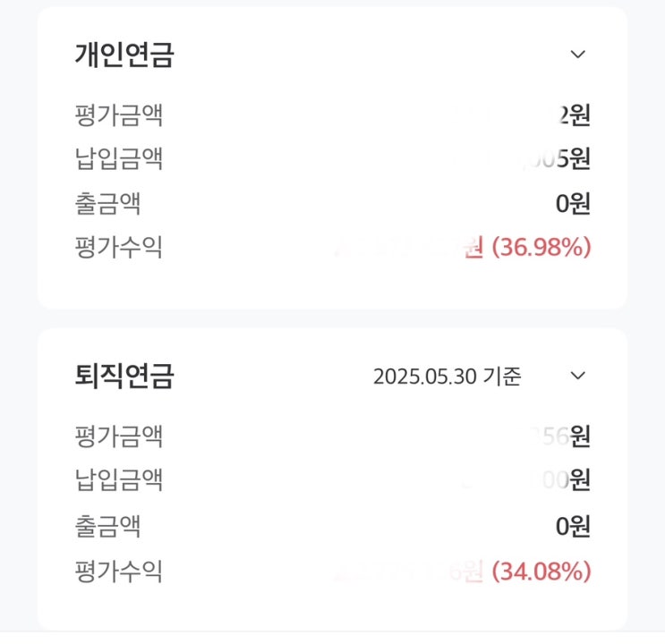Click the 2025.05.30 기준 date label

(447, 377)
